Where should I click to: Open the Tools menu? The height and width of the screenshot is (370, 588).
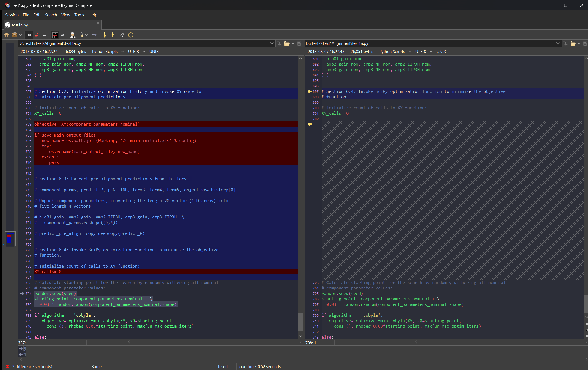(x=79, y=15)
